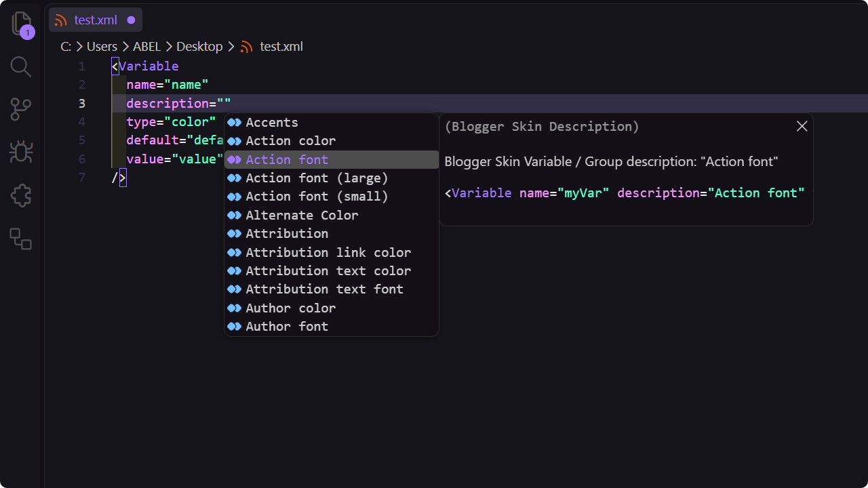
Task: Click the Blogger Skin Variable description text
Action: coord(611,161)
